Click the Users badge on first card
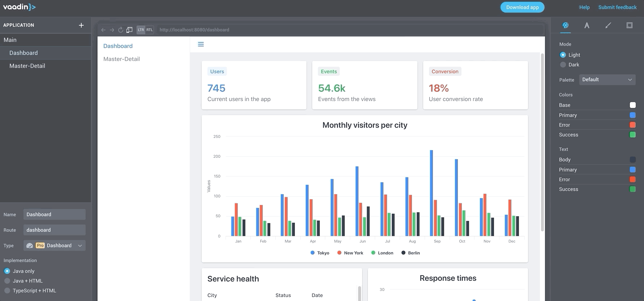The width and height of the screenshot is (644, 301). pos(217,71)
